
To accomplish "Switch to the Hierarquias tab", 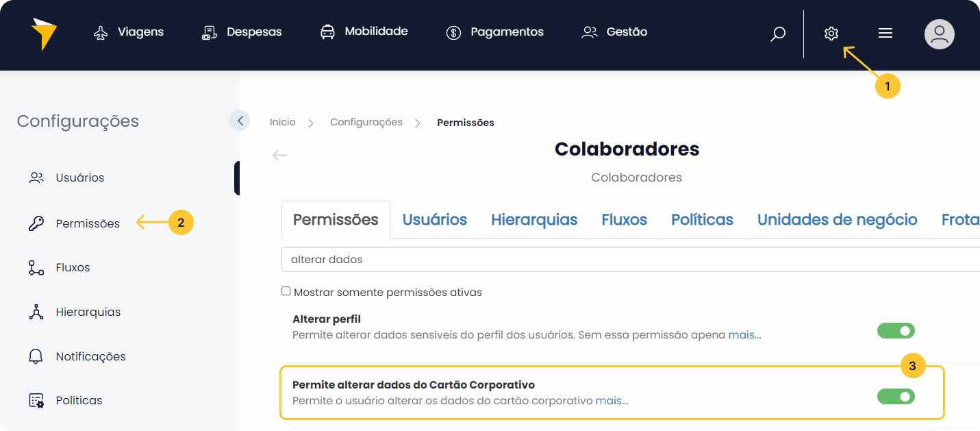I will 534,220.
